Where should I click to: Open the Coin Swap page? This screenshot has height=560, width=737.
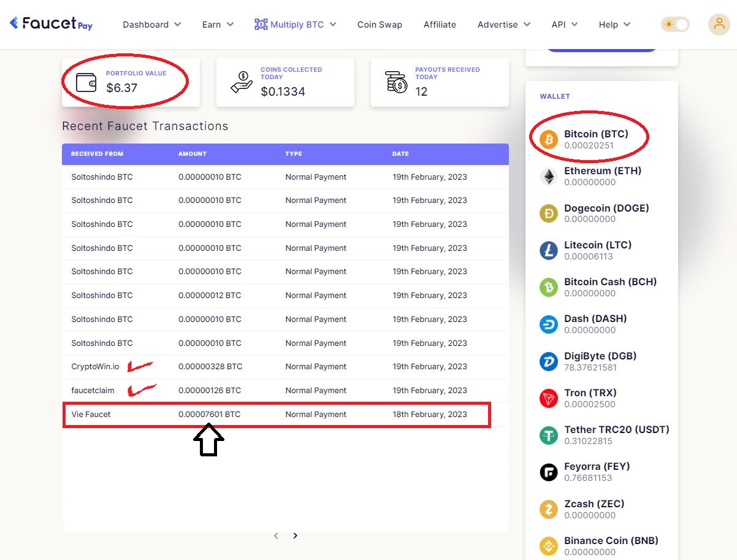coord(380,25)
